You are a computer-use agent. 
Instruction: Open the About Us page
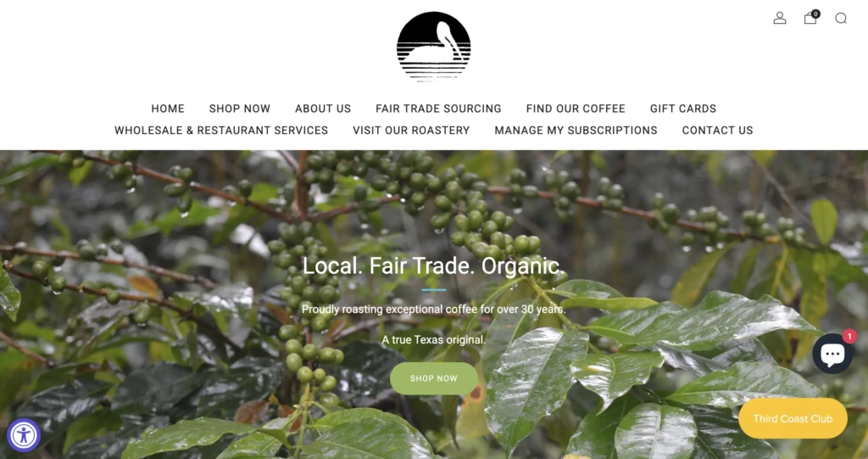tap(323, 109)
